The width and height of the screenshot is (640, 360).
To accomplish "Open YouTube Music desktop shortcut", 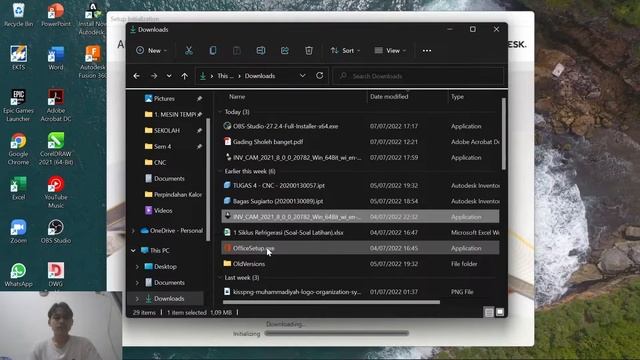I will [x=56, y=192].
